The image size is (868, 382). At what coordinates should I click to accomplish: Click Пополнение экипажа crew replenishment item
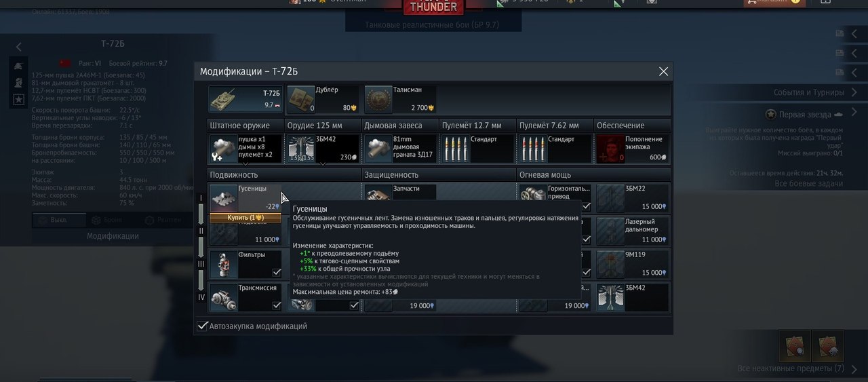632,148
